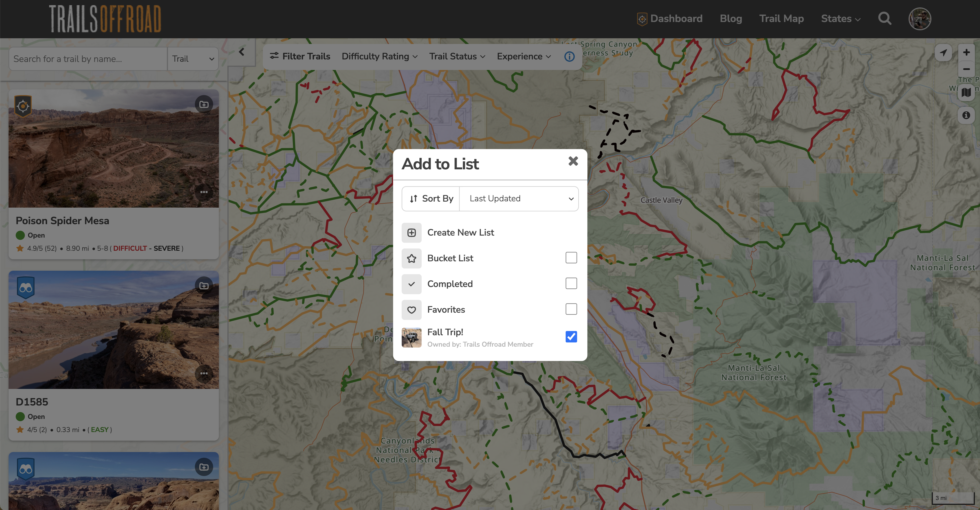
Task: Click the locate me arrow icon
Action: (x=943, y=53)
